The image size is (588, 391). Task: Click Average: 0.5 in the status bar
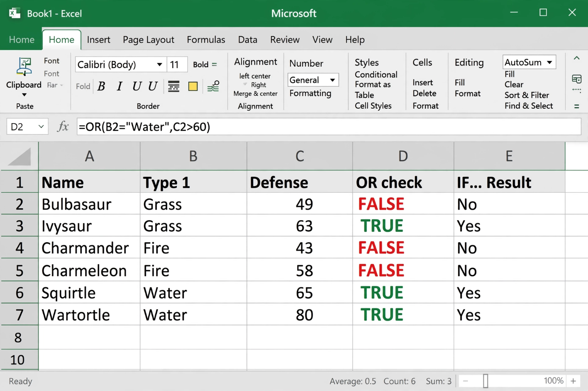[x=353, y=381]
